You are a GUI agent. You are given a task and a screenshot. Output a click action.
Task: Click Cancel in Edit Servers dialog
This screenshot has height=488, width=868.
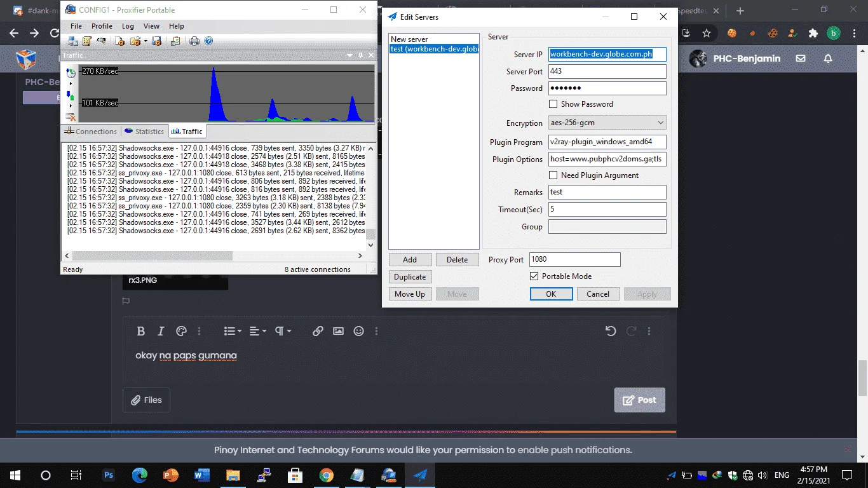pos(598,294)
